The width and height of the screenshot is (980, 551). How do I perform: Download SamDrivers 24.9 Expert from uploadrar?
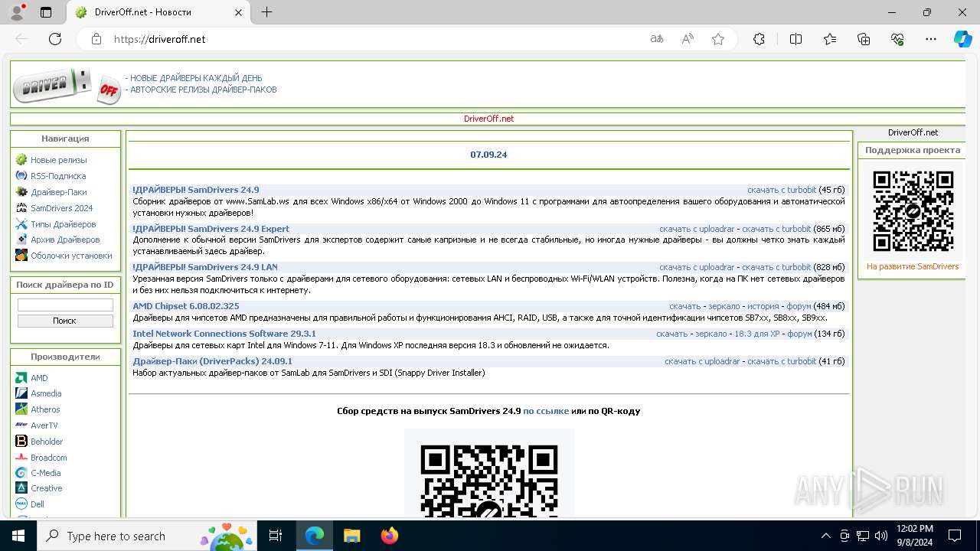[697, 229]
